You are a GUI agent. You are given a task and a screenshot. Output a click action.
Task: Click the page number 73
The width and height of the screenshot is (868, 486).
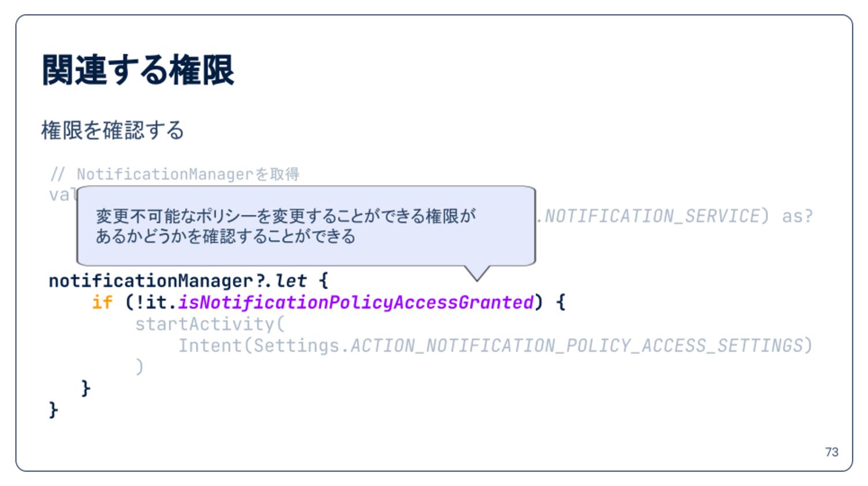(x=832, y=452)
